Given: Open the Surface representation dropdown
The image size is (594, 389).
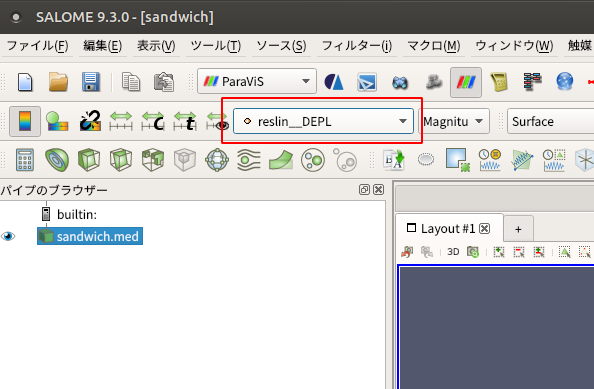Looking at the screenshot, I should click(x=550, y=121).
